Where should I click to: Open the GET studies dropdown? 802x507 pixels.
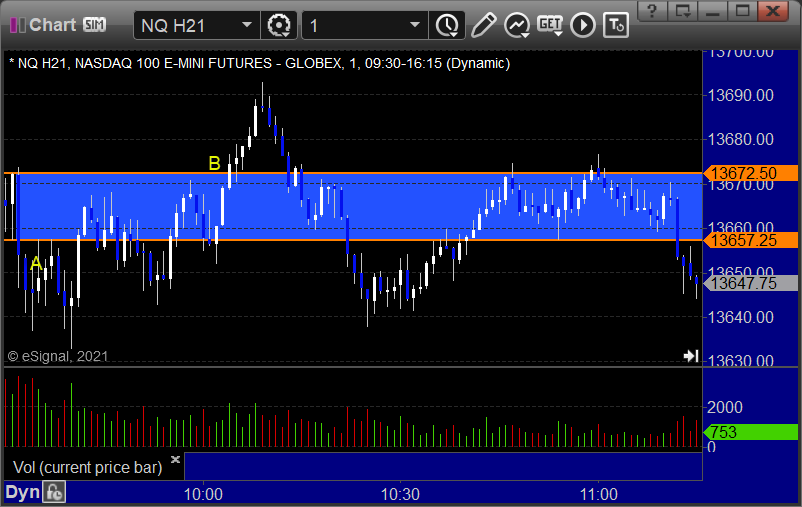550,25
